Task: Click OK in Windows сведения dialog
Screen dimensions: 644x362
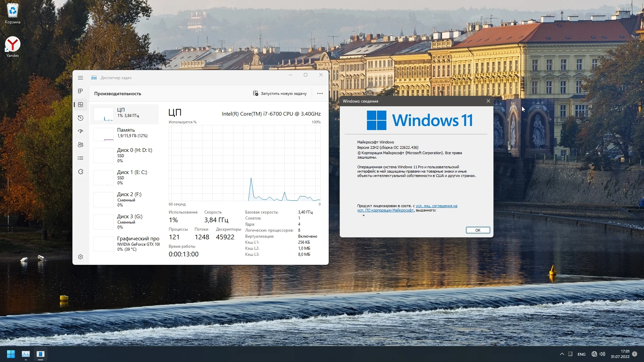Action: click(x=478, y=230)
